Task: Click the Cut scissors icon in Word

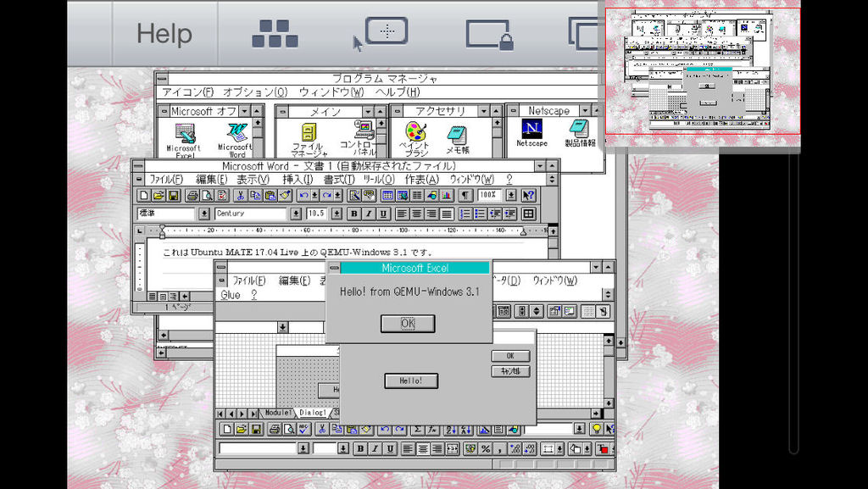Action: click(x=241, y=195)
